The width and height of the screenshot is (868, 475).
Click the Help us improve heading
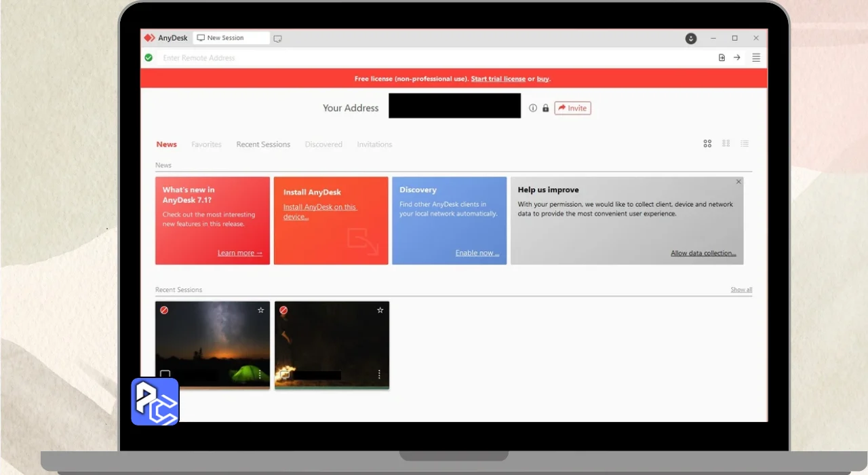[x=548, y=190]
